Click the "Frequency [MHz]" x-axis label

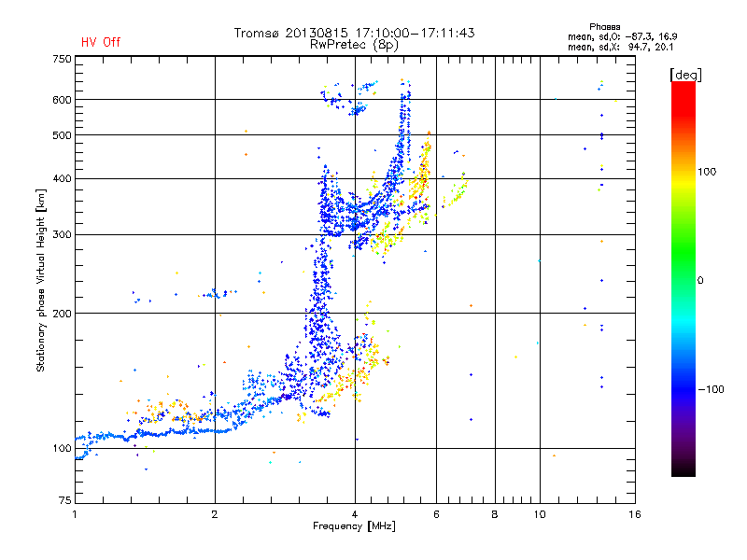click(x=354, y=526)
